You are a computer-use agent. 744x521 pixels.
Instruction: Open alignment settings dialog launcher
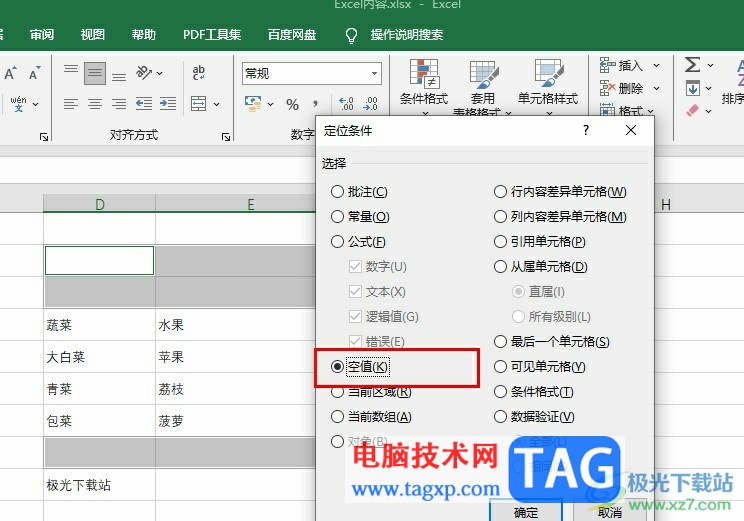coord(226,137)
